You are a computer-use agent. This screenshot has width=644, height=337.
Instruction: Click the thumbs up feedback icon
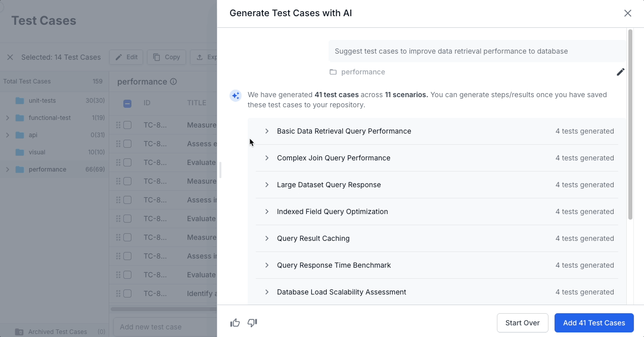235,323
